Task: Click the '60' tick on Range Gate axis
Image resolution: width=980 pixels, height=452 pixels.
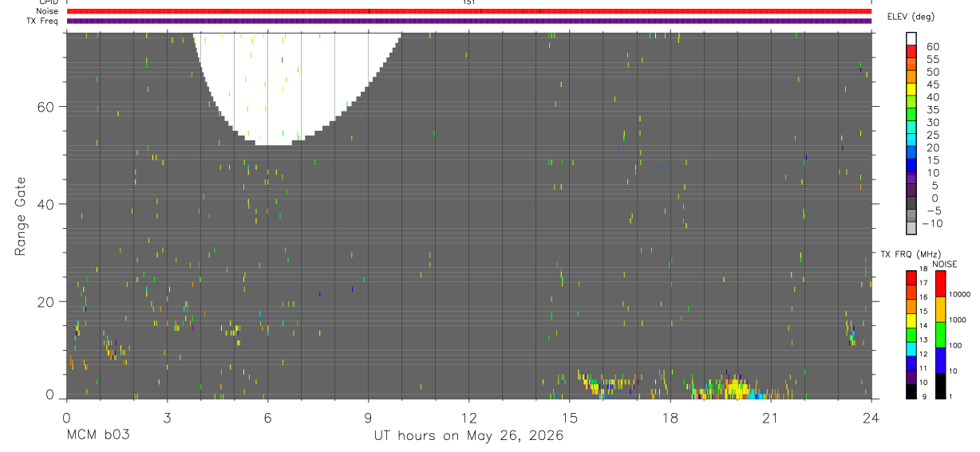Action: [45, 106]
